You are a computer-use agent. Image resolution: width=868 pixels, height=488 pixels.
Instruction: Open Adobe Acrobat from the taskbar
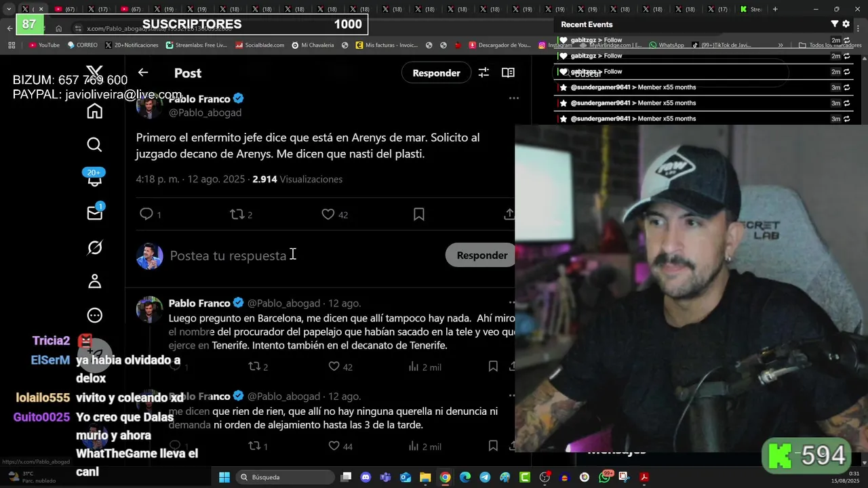644,477
